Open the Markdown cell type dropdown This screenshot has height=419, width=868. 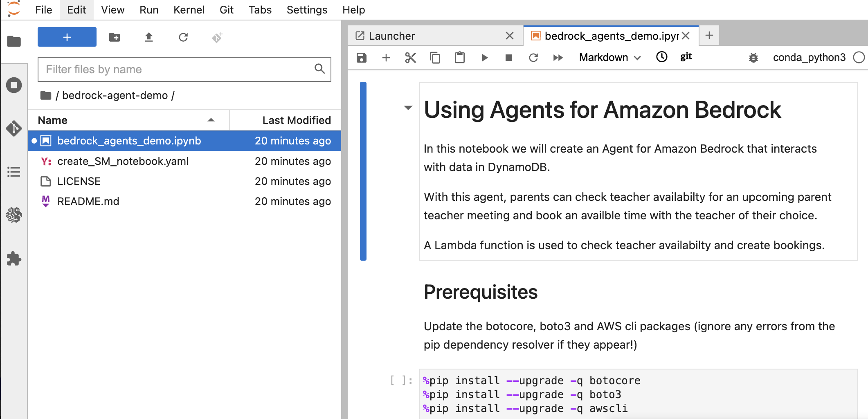pos(609,58)
